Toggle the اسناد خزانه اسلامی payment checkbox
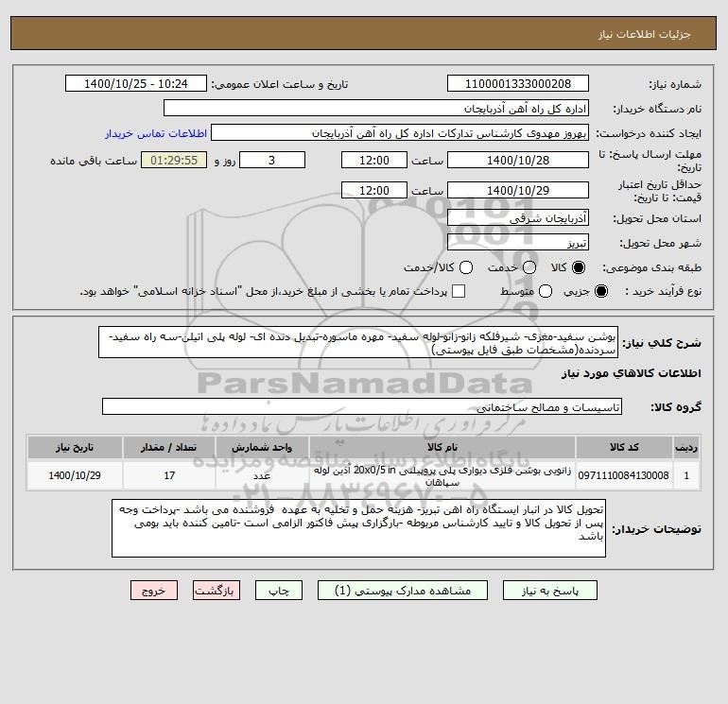 pyautogui.click(x=459, y=291)
